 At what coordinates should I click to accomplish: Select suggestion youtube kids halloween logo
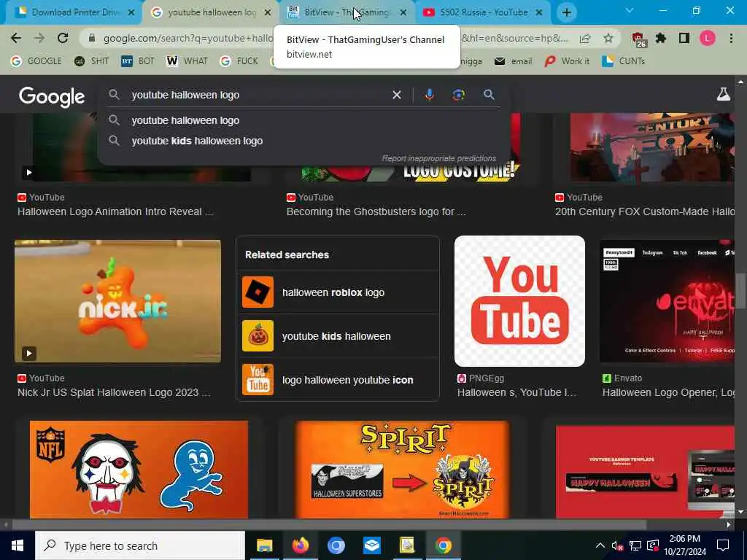coord(304,141)
